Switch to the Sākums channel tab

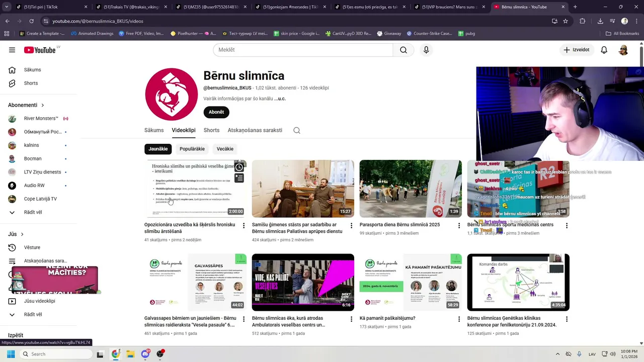(x=154, y=130)
